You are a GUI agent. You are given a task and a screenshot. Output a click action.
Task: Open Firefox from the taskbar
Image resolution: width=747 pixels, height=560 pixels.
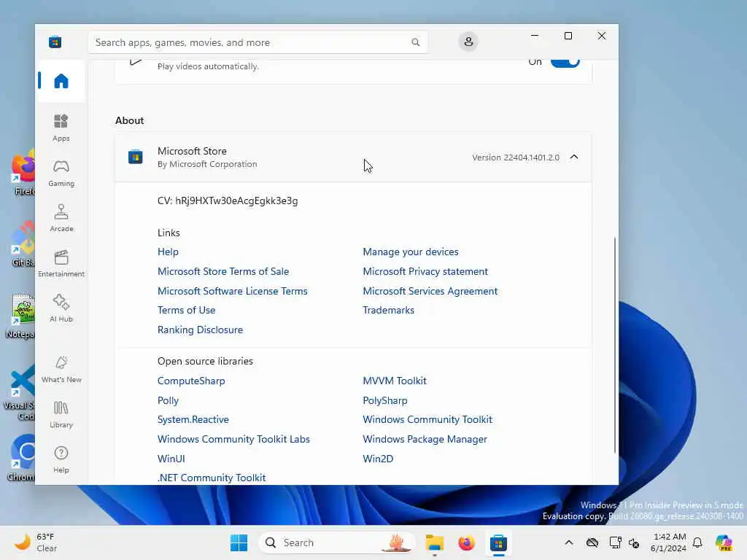click(x=466, y=542)
